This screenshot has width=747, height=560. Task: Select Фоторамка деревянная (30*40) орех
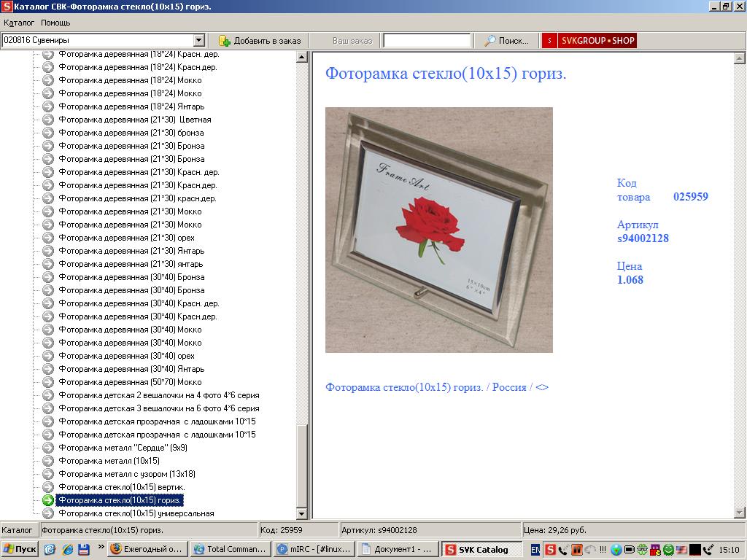126,356
